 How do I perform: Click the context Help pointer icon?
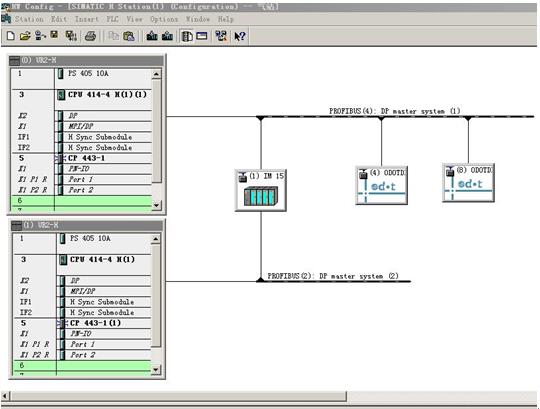[x=239, y=36]
